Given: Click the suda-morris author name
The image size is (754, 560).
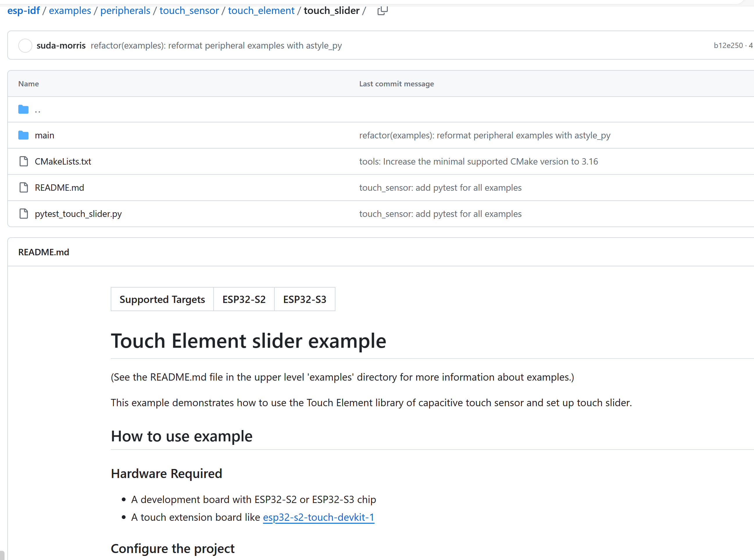Looking at the screenshot, I should point(61,45).
